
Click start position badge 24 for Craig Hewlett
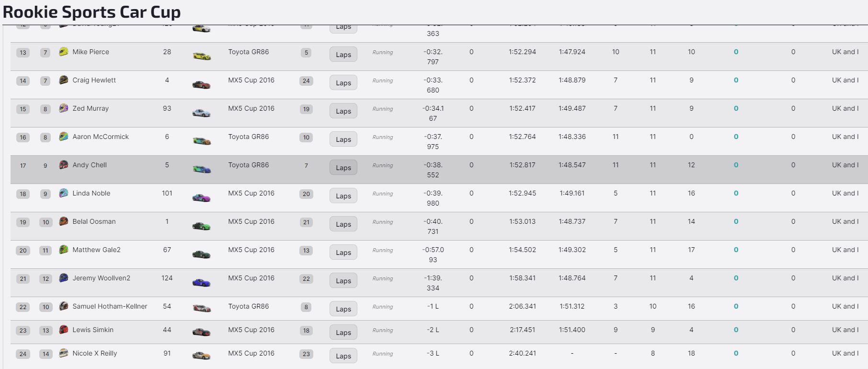click(306, 81)
